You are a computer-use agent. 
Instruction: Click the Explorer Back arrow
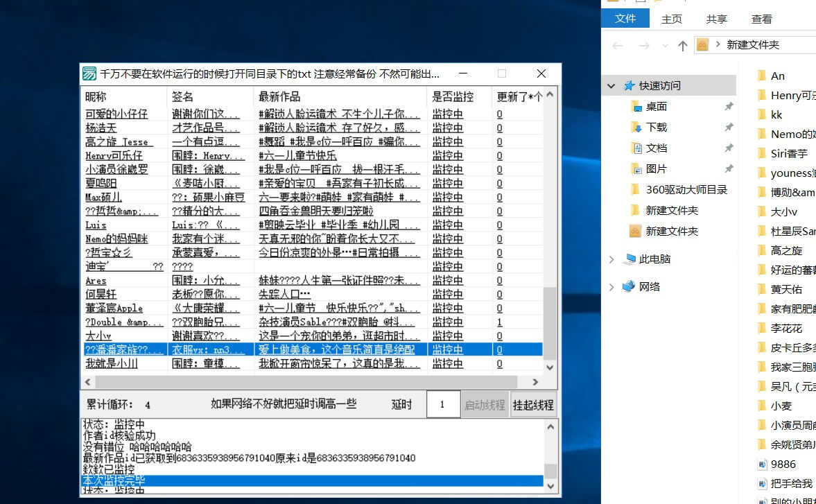(x=618, y=45)
